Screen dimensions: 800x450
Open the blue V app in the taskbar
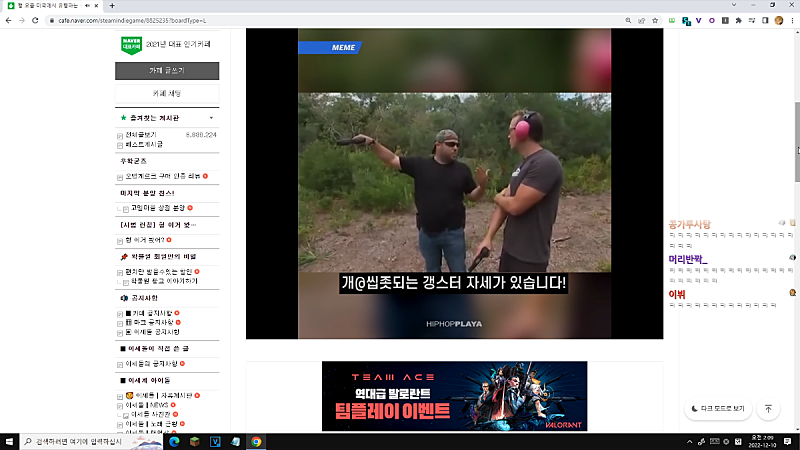point(215,441)
